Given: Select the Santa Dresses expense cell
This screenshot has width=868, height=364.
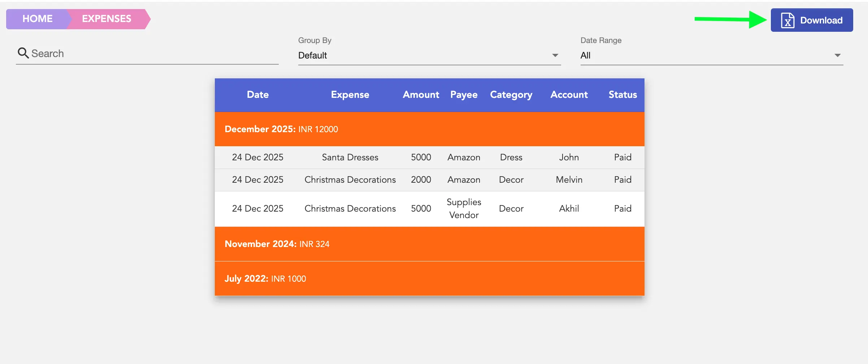Looking at the screenshot, I should coord(350,157).
